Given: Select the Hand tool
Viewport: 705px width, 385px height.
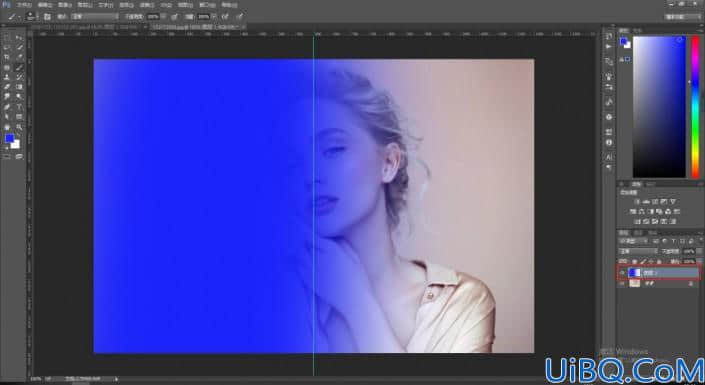Looking at the screenshot, I should coord(7,127).
